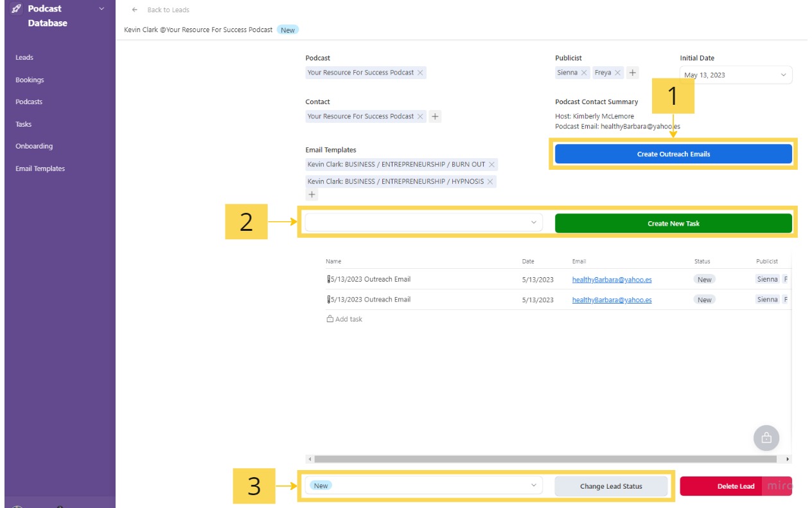The height and width of the screenshot is (508, 812).
Task: Remove podcast tag in Podcast field
Action: pyautogui.click(x=420, y=73)
